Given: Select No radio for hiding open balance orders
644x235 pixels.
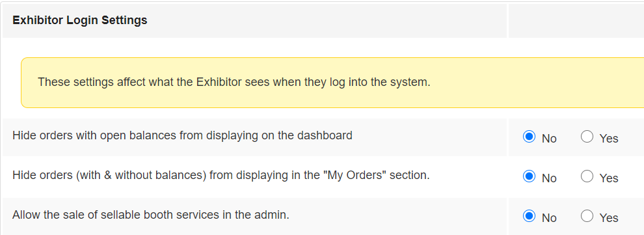Looking at the screenshot, I should coord(529,137).
